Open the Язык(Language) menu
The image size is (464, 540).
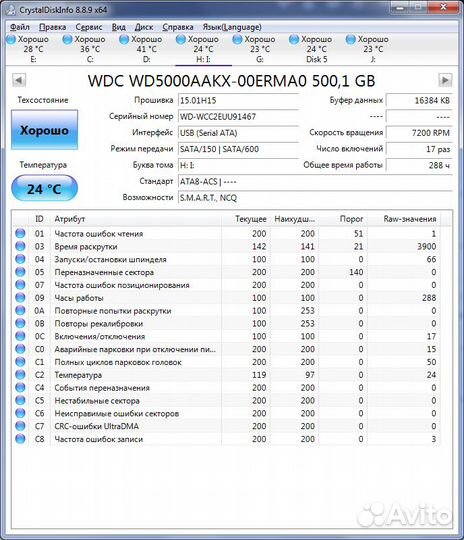pos(232,27)
